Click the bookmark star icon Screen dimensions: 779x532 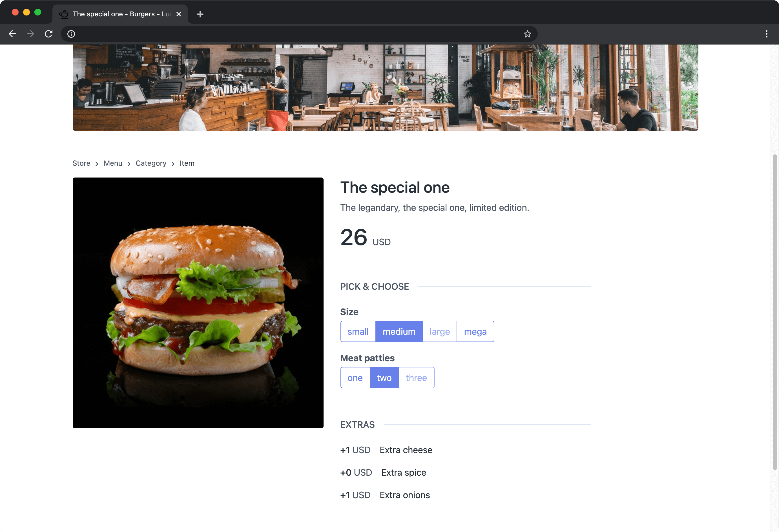coord(527,34)
